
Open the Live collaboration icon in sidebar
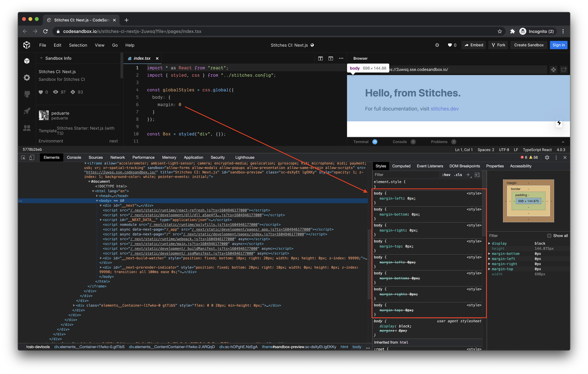pyautogui.click(x=27, y=128)
